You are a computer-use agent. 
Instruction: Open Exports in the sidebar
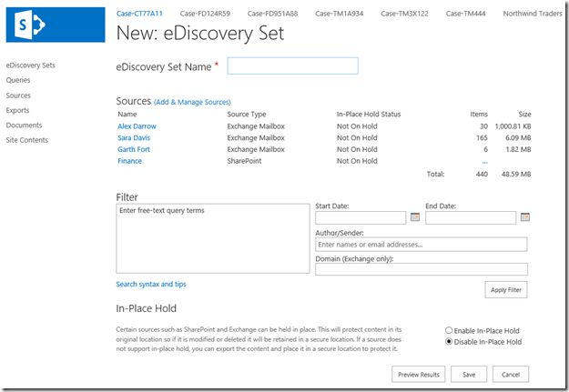17,110
